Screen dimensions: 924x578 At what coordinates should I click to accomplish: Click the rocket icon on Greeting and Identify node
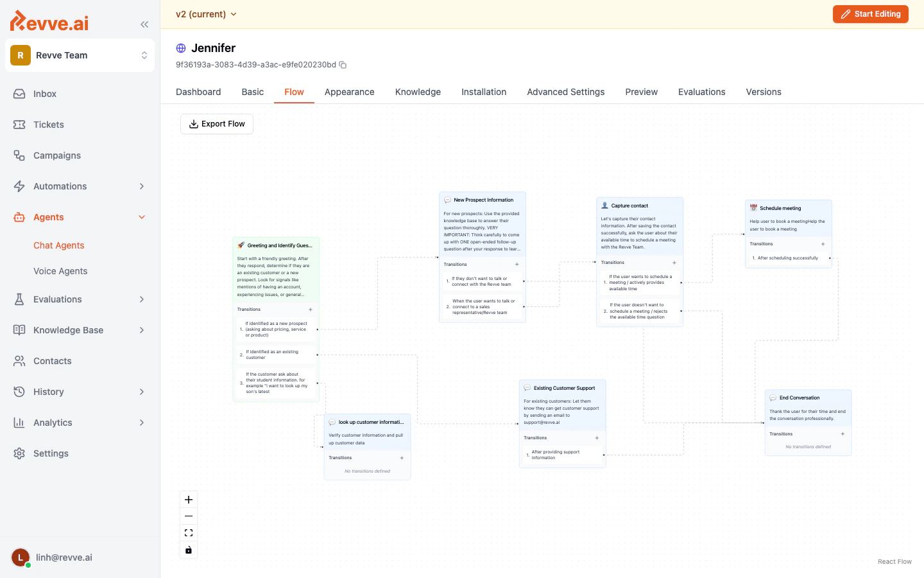tap(241, 245)
